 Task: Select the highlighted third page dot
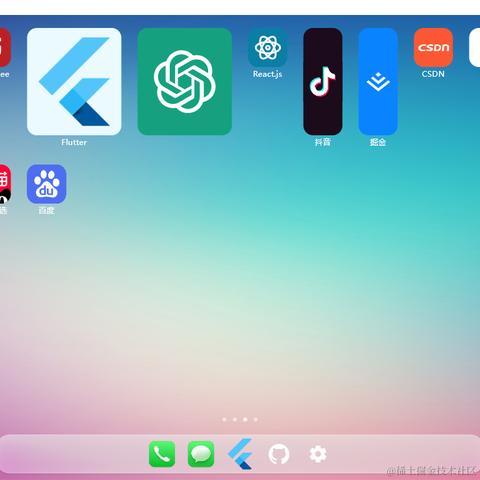click(x=245, y=420)
